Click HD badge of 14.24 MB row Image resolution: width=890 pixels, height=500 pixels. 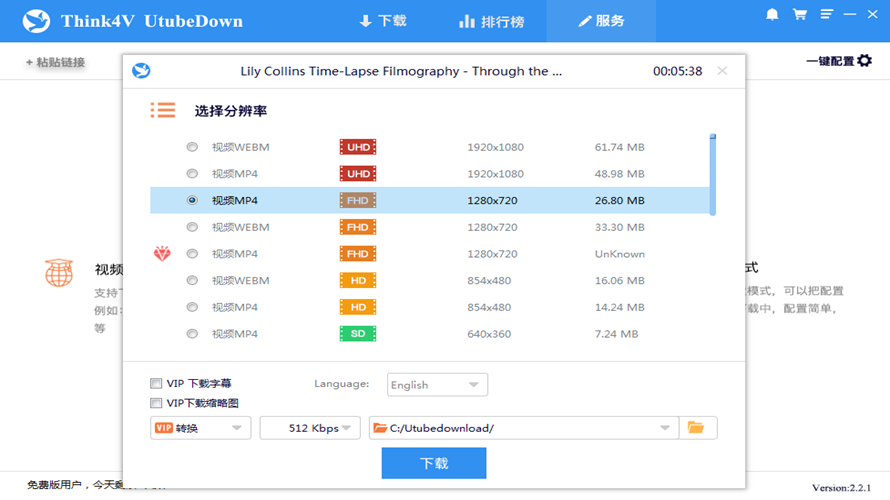pyautogui.click(x=358, y=307)
